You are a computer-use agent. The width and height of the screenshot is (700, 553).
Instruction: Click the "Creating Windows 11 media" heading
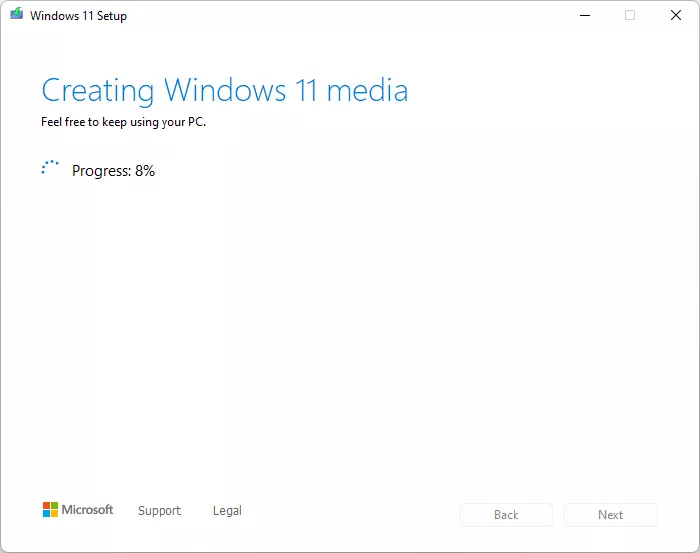tap(225, 91)
